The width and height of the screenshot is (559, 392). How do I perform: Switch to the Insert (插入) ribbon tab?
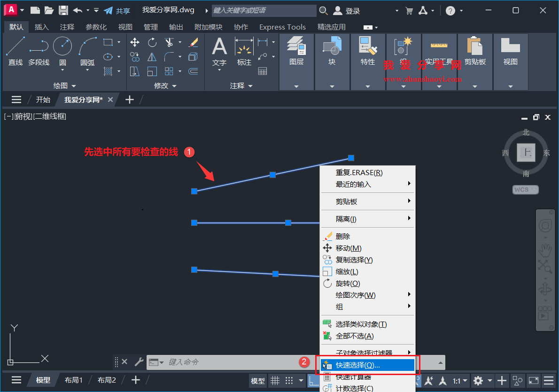(x=41, y=27)
